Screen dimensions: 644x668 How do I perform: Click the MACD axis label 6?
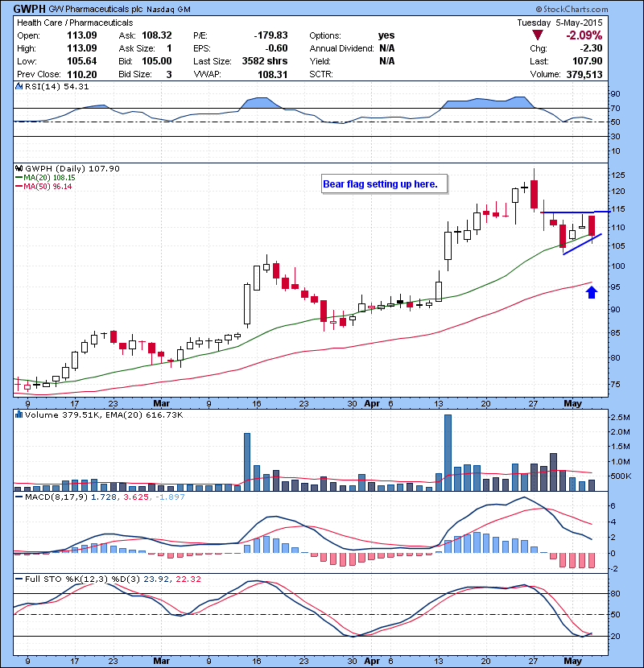coord(613,505)
